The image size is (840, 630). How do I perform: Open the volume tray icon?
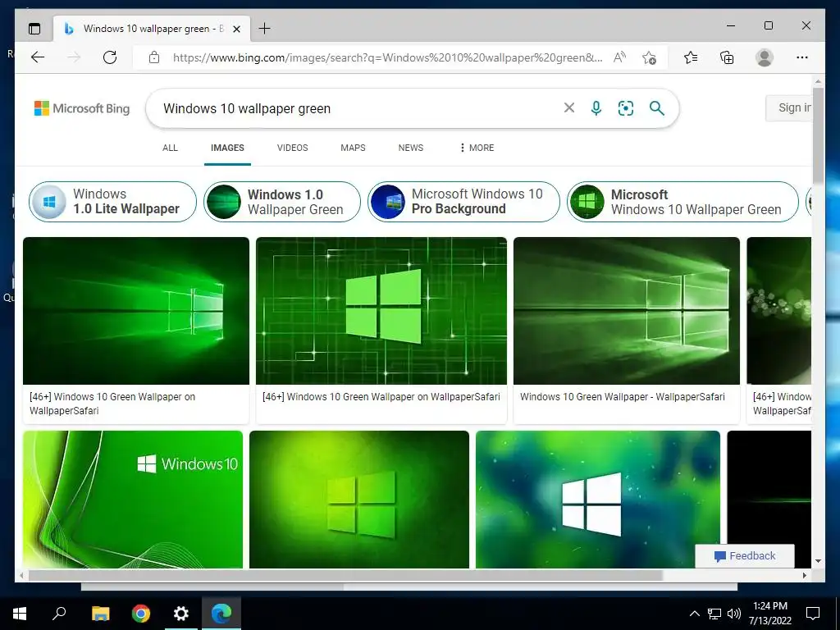point(734,614)
